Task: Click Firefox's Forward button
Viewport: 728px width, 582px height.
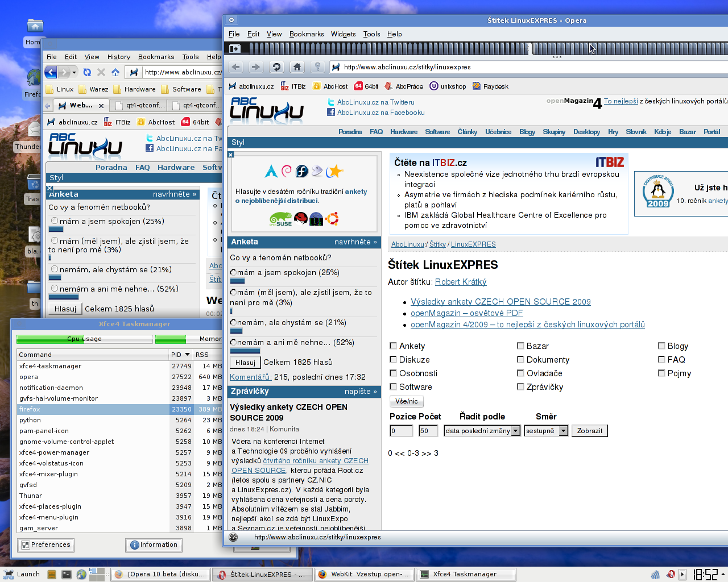Action: click(64, 72)
